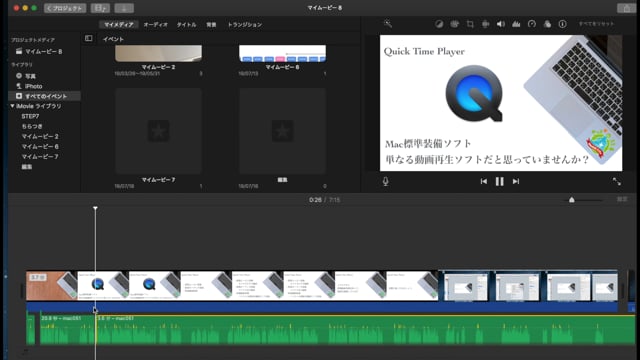640x360 pixels.
Task: Select マイムービー 6 in the library tree
Action: point(40,147)
